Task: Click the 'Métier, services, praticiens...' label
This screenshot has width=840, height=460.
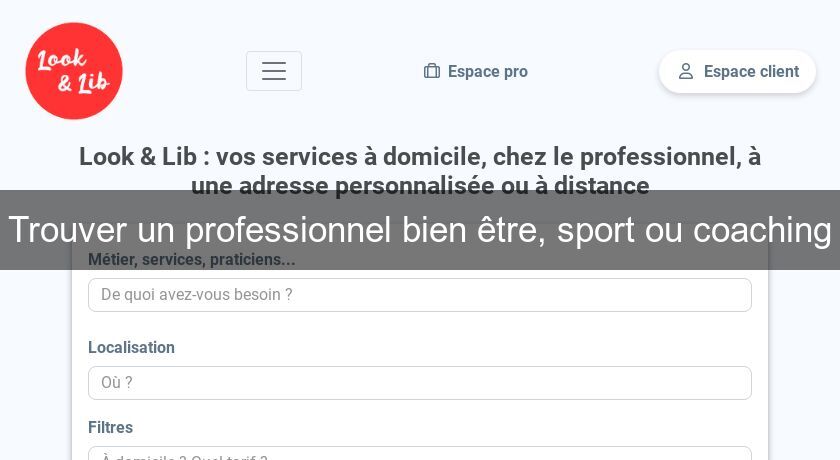Action: coord(191,260)
